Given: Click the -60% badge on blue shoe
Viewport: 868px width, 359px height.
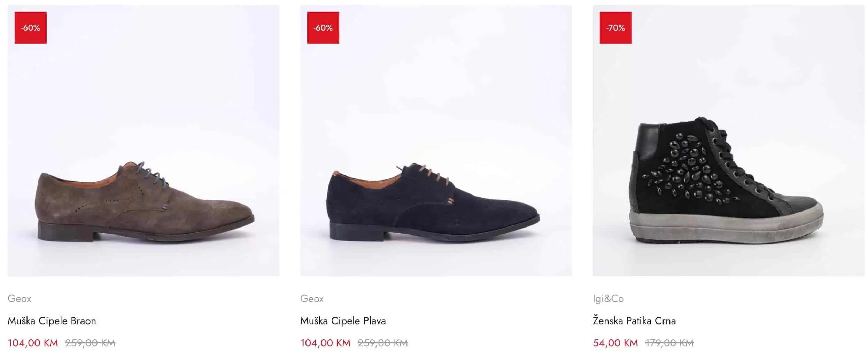Looking at the screenshot, I should click(x=323, y=28).
